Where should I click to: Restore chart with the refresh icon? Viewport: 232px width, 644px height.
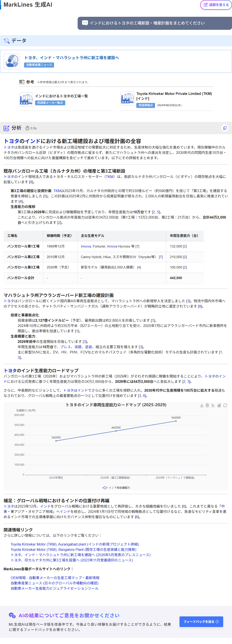coord(225,405)
